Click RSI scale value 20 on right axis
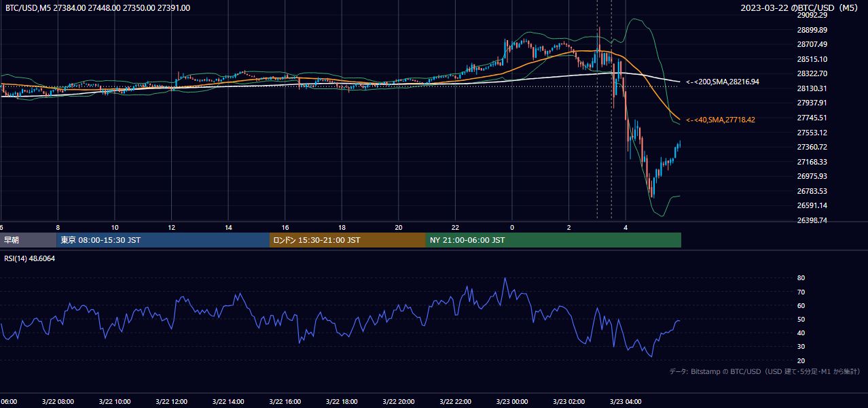Screen dimensions: 868x408 (x=801, y=360)
